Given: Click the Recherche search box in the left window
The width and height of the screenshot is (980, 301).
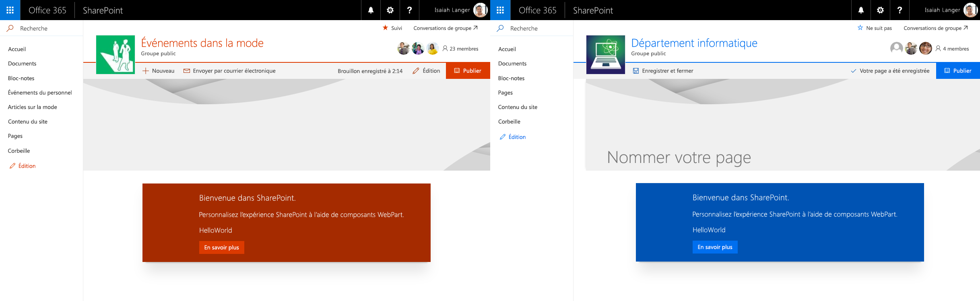Looking at the screenshot, I should 41,28.
